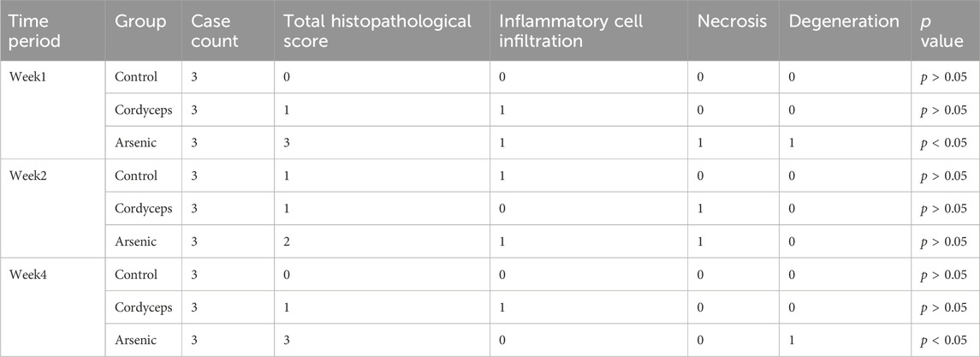Select the Control group cell in Week1
Screen dimensions: 980x357
pos(136,77)
